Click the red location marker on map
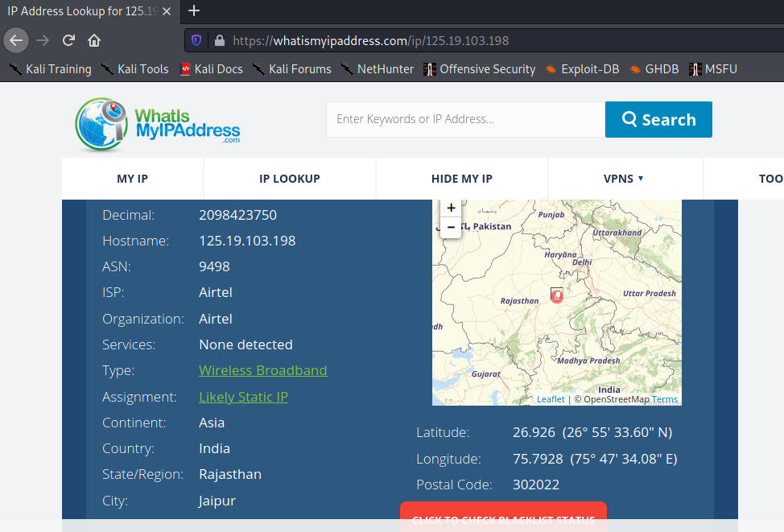 point(556,295)
